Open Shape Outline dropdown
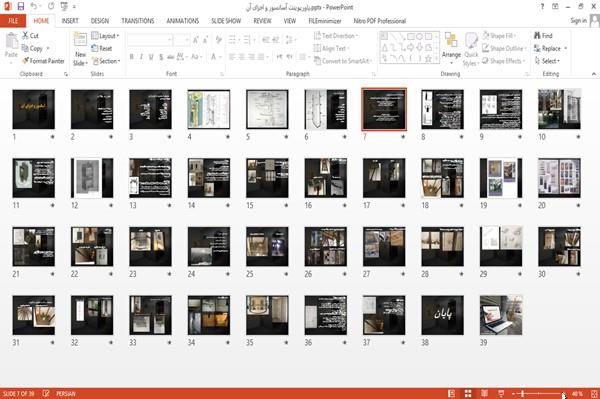 pos(505,48)
